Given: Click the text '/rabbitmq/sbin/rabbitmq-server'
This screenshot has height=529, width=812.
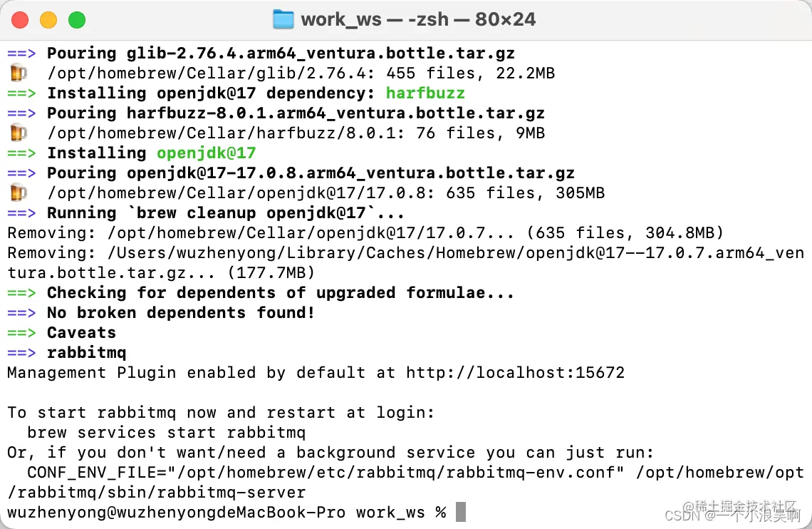Looking at the screenshot, I should click(x=157, y=492).
